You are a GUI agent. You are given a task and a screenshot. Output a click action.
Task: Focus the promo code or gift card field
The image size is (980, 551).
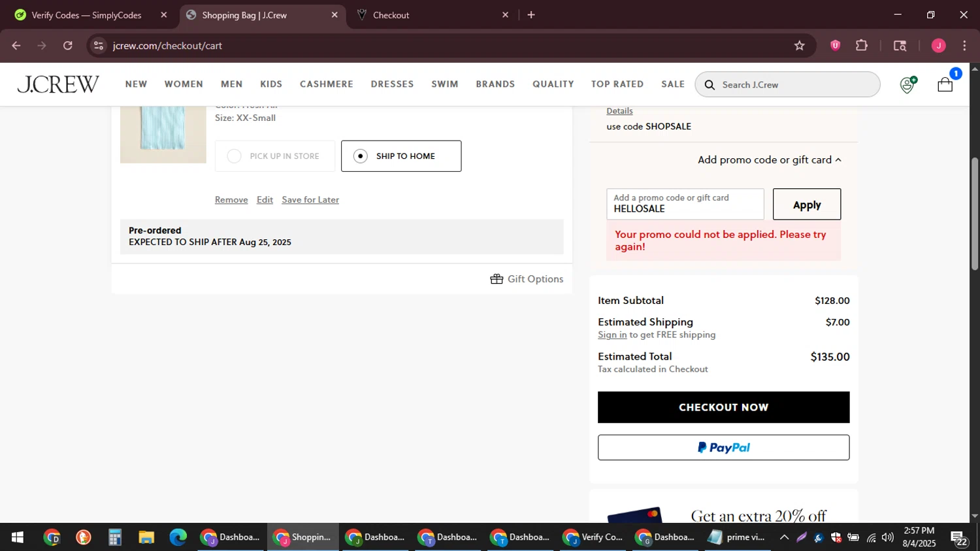coord(685,205)
